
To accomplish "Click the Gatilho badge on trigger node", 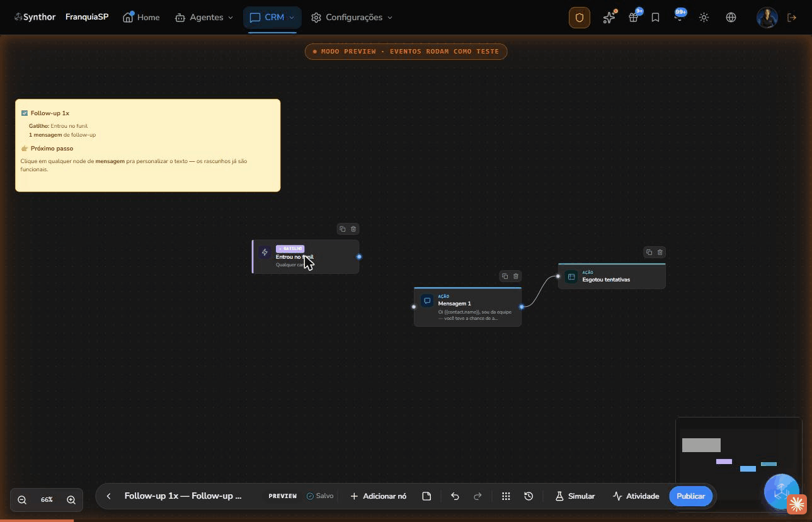I will 290,249.
